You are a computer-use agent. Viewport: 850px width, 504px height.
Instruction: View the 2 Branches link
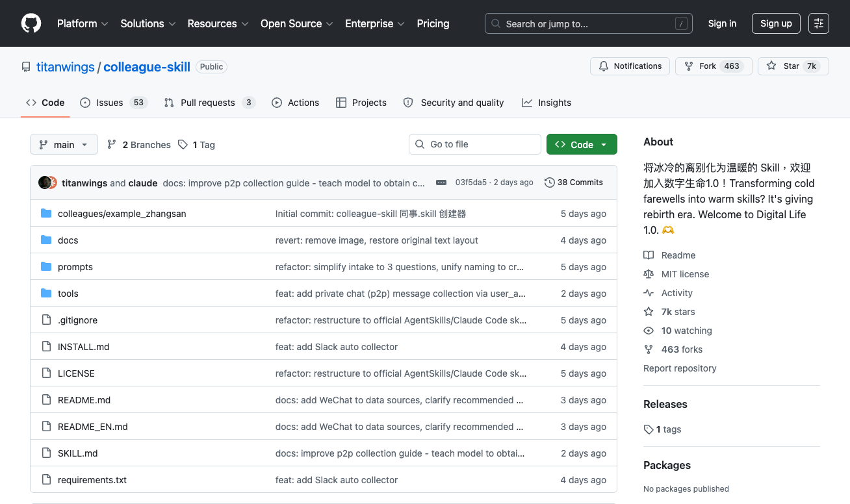(x=138, y=145)
